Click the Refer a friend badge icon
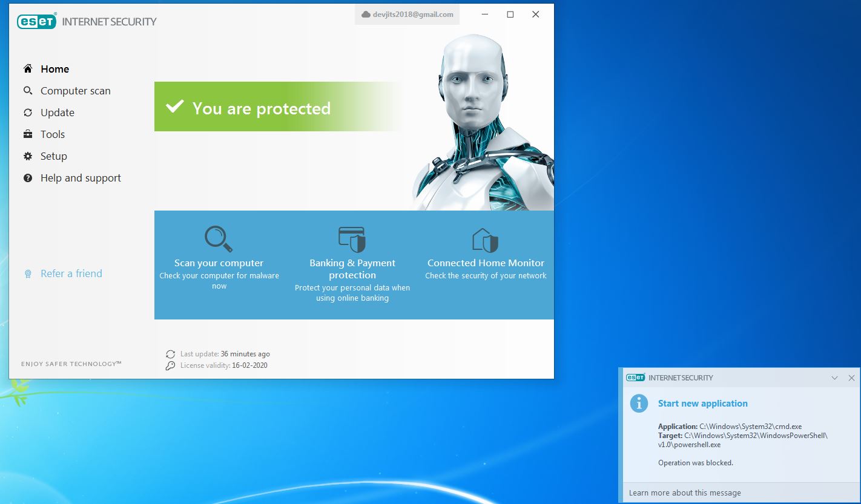 [x=28, y=274]
